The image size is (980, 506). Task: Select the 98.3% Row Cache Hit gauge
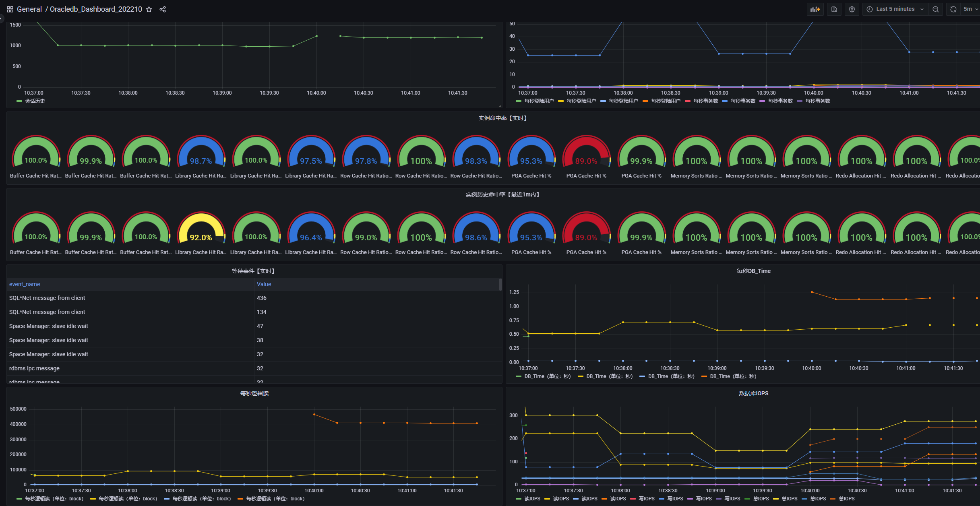click(476, 157)
